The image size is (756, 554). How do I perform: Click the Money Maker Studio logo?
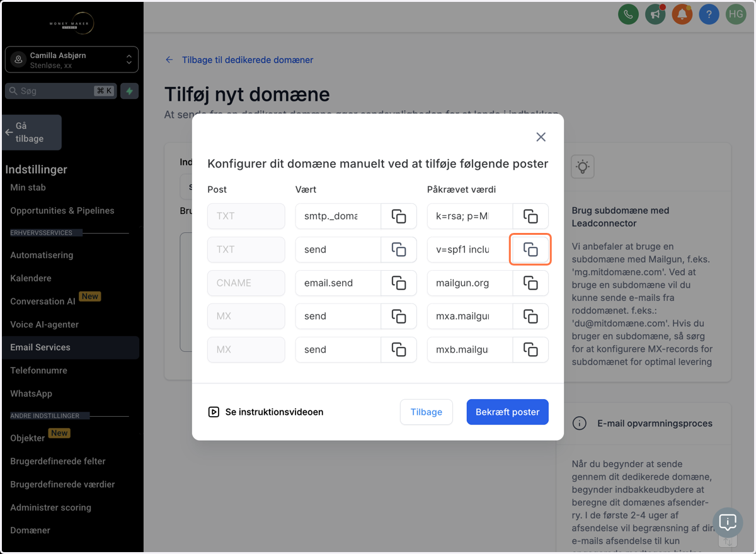[72, 24]
